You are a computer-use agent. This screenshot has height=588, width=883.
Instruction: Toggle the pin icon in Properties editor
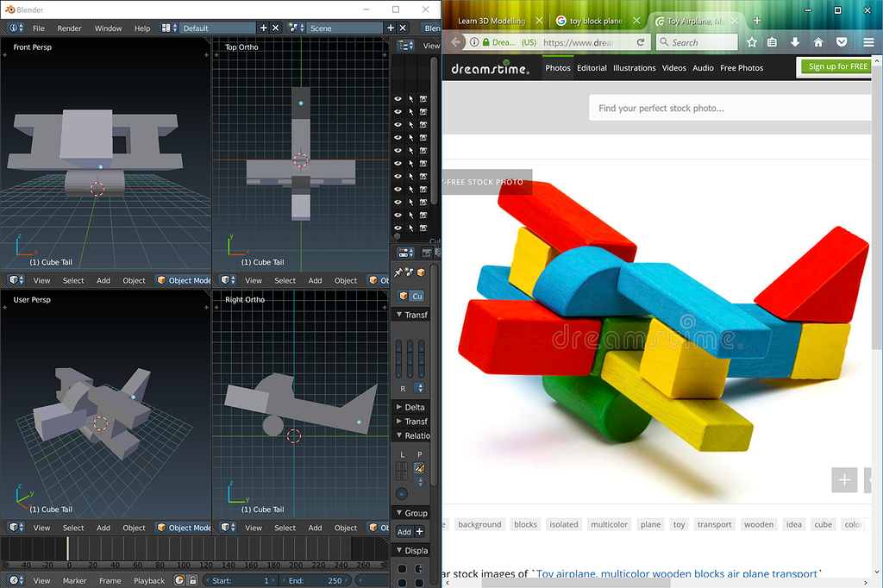point(398,272)
